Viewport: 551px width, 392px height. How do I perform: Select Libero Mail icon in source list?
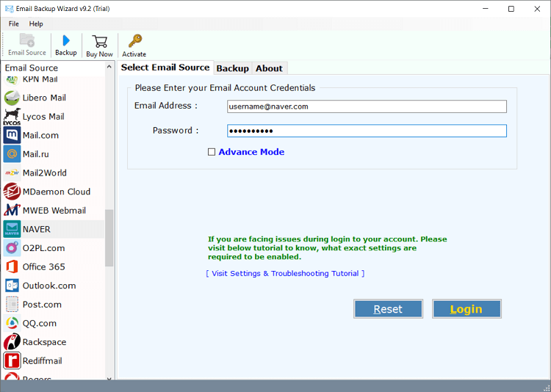point(12,98)
